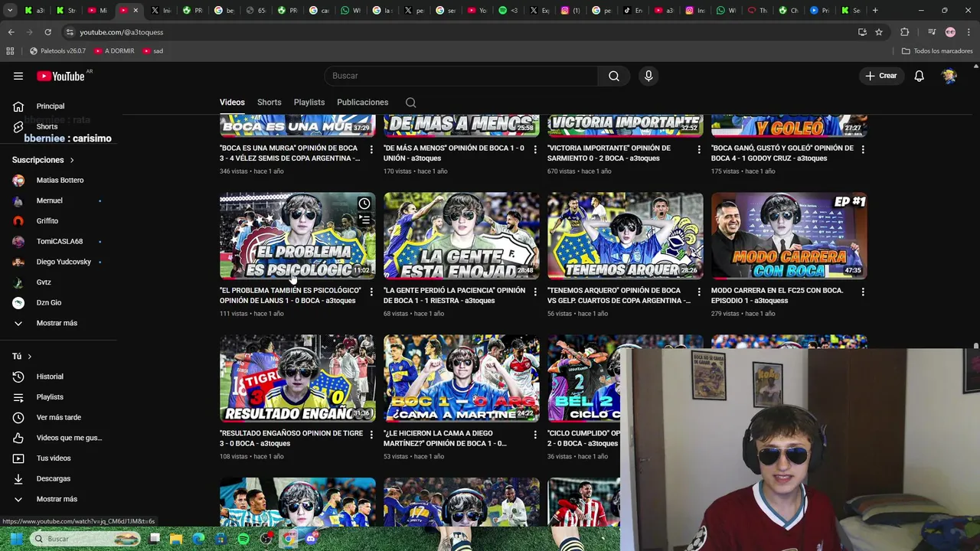Image resolution: width=980 pixels, height=551 pixels.
Task: Open options for Tenemos Arquero video
Action: (699, 292)
